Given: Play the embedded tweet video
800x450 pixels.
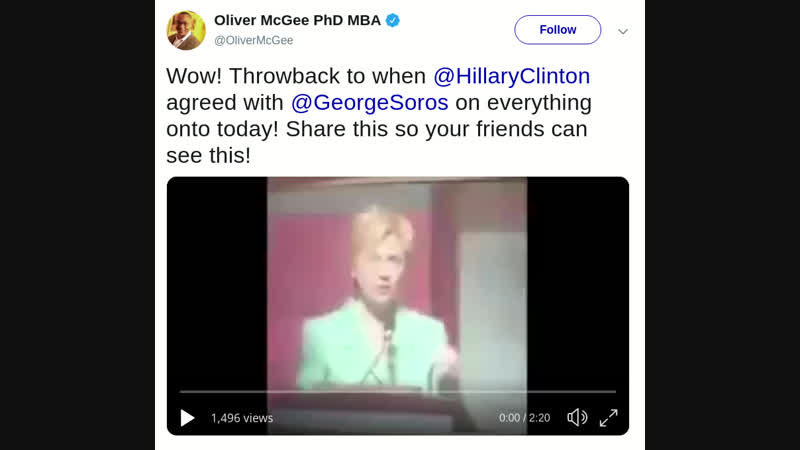Looking at the screenshot, I should [187, 418].
